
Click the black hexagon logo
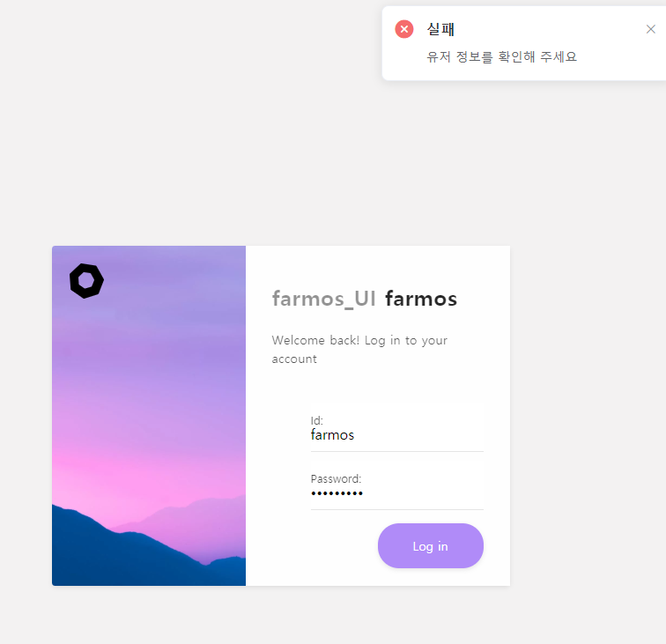[x=86, y=281]
